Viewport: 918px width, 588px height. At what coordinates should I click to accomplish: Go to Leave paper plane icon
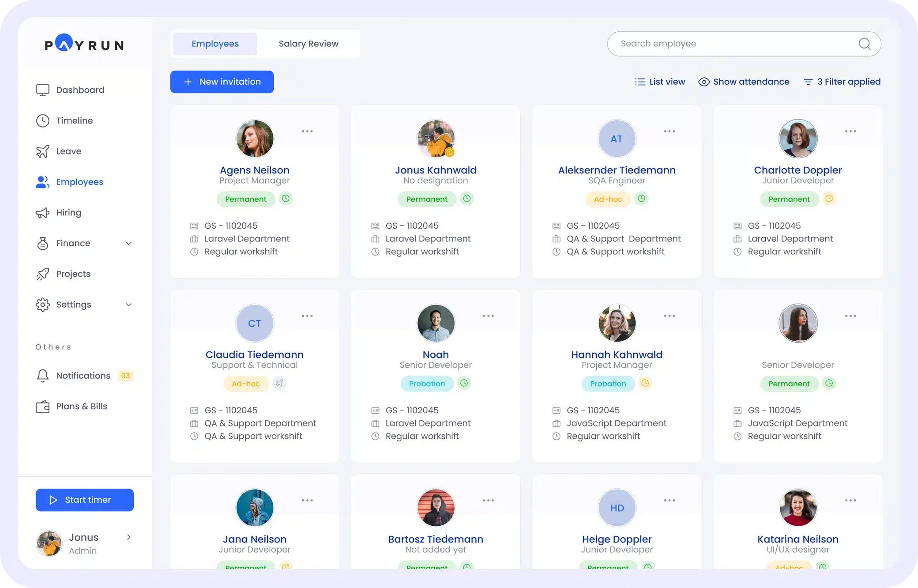(43, 151)
